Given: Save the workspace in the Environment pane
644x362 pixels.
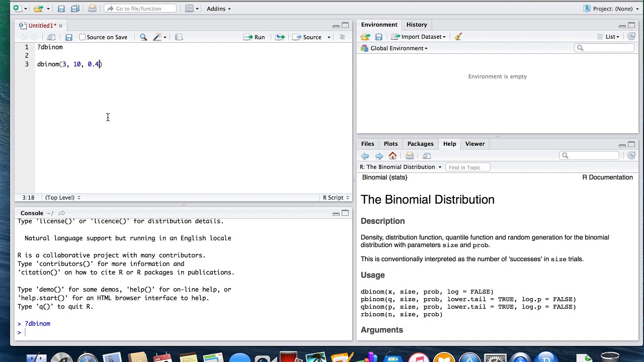Looking at the screenshot, I should tap(379, 37).
